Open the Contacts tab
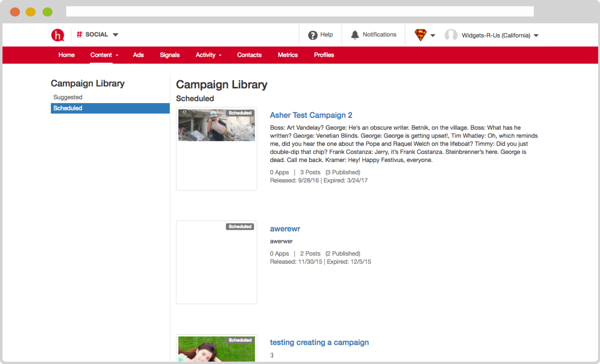 click(249, 55)
